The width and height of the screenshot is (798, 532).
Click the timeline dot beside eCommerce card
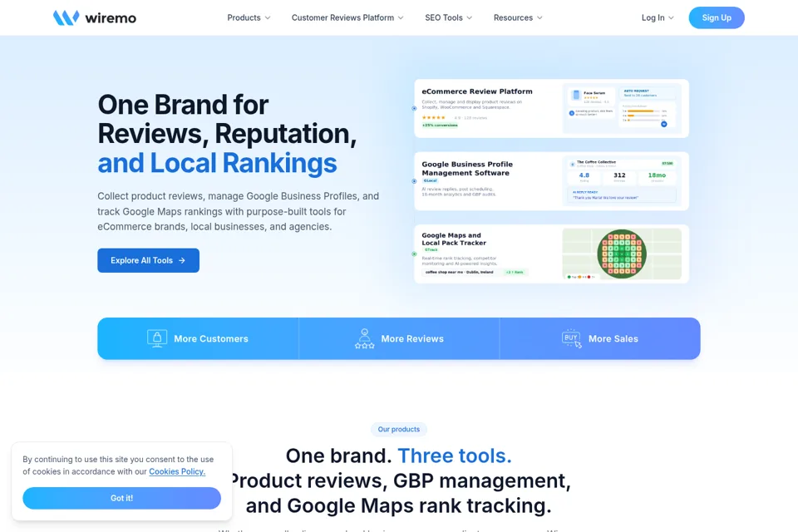[414, 108]
